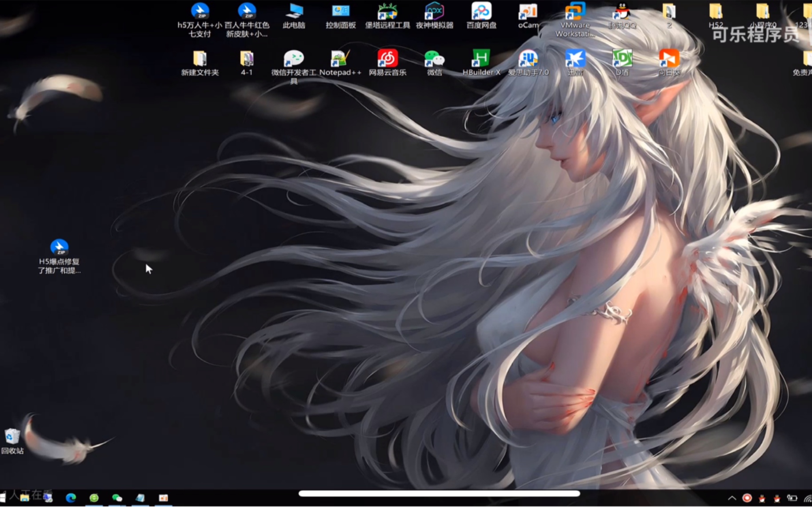This screenshot has height=507, width=812.
Task: Open the computer-with-check taskbar icon
Action: 48,498
